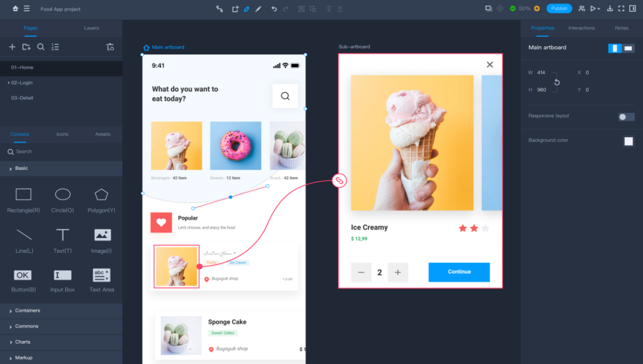The image size is (643, 364).
Task: Click the add new folder icon
Action: tap(26, 47)
